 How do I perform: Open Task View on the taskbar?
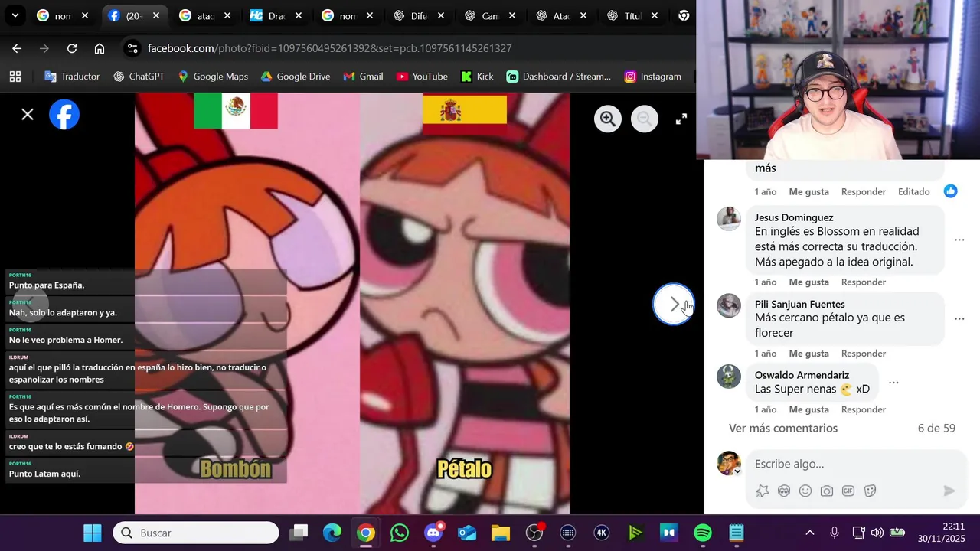pos(299,533)
